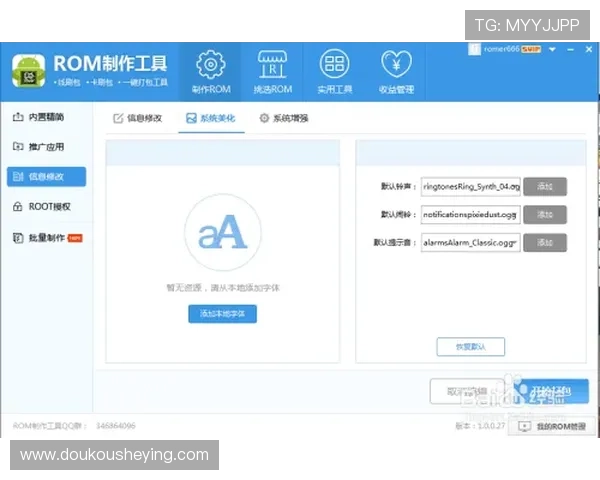Screen dimensions: 600x480
Task: Switch to the 系统增强 tab
Action: (x=284, y=118)
